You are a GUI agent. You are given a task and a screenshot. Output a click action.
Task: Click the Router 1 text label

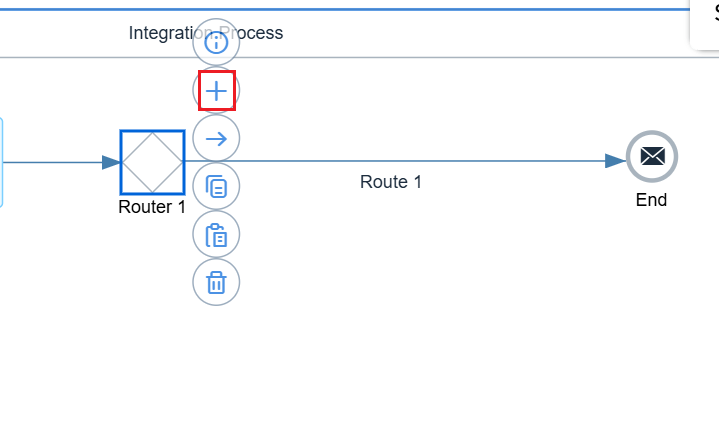point(152,208)
